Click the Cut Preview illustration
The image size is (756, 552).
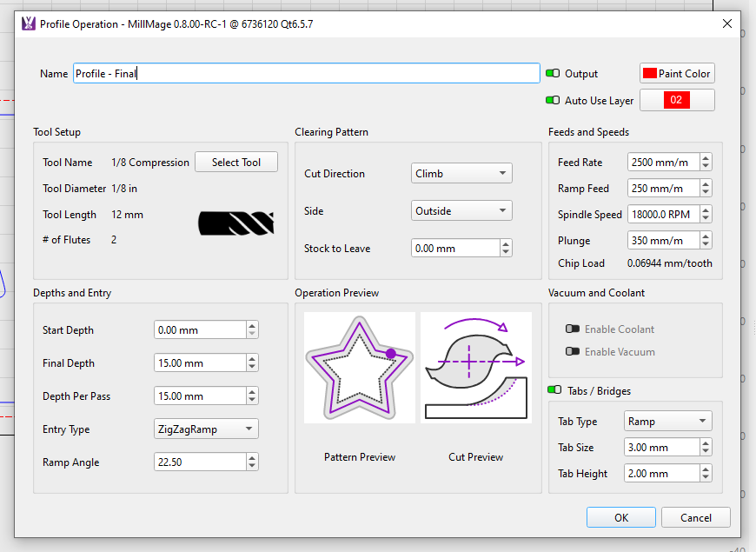[x=476, y=368]
